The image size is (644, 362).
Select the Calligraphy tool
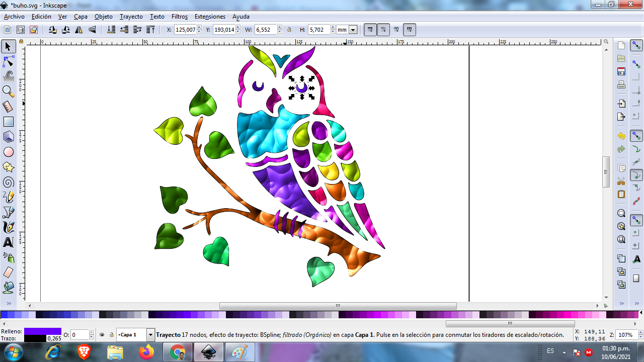tap(8, 227)
